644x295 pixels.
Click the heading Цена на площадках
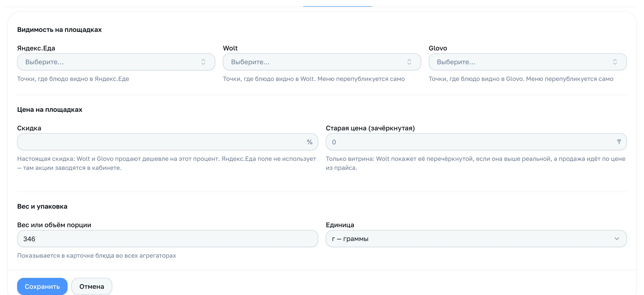(50, 109)
